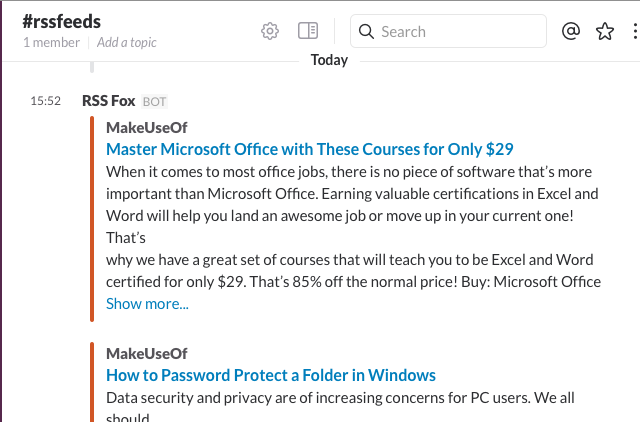Click Add a topic
640x422 pixels.
pos(127,42)
